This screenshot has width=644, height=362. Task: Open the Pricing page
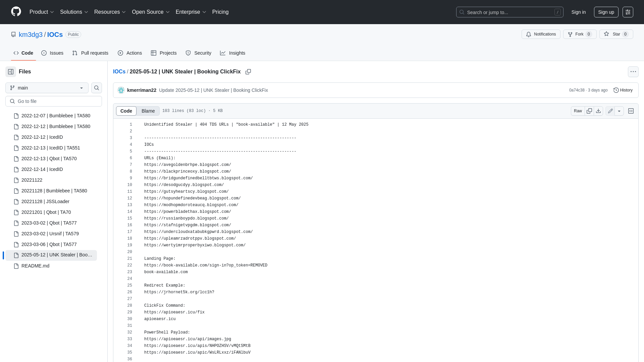coord(220,12)
